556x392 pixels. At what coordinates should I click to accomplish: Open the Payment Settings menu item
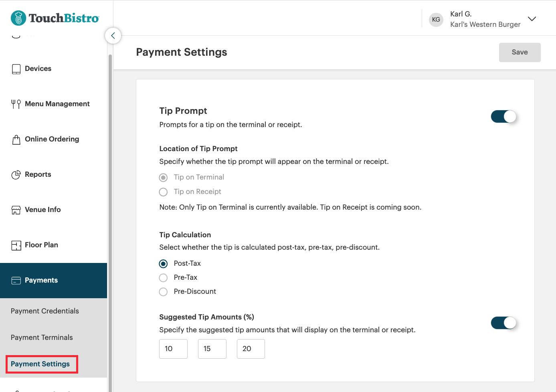pyautogui.click(x=40, y=364)
